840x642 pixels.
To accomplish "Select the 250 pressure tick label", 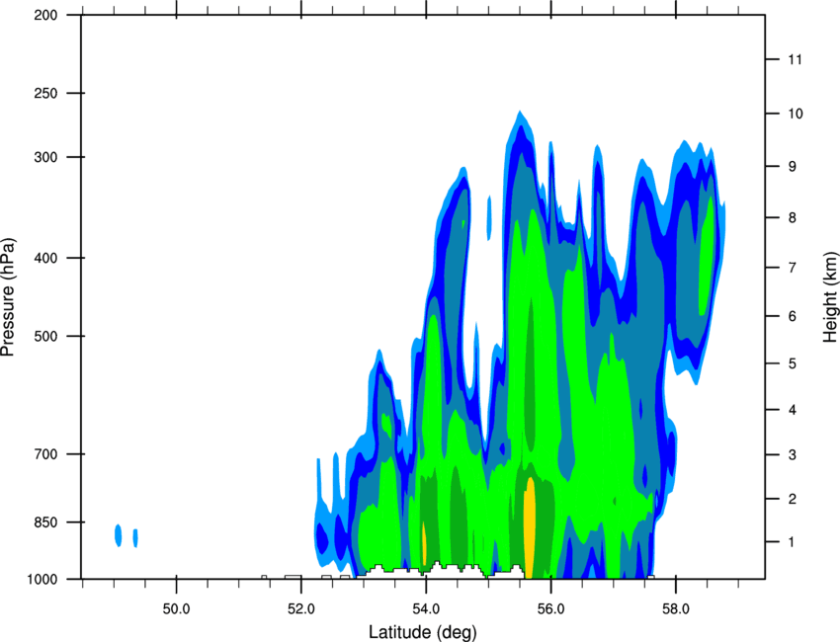I will [x=45, y=93].
